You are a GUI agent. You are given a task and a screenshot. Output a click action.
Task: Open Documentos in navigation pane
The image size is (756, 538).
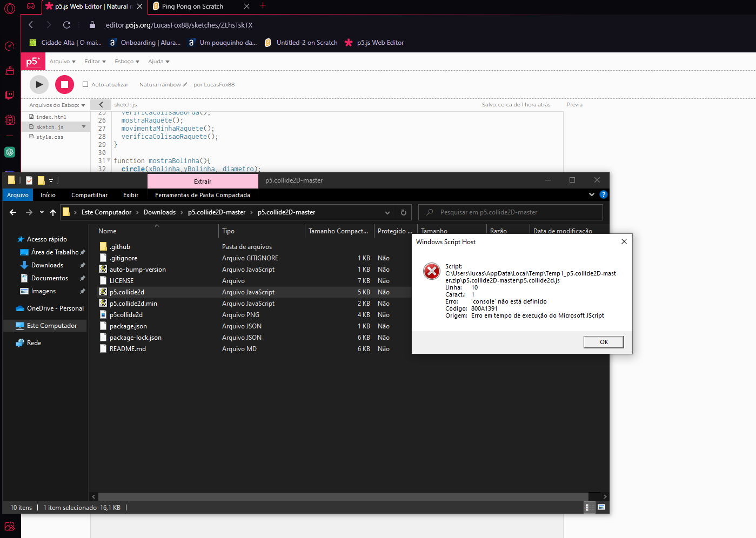[50, 278]
